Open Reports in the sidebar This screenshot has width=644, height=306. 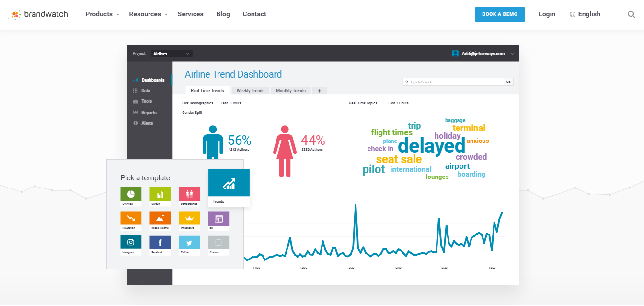coord(149,113)
